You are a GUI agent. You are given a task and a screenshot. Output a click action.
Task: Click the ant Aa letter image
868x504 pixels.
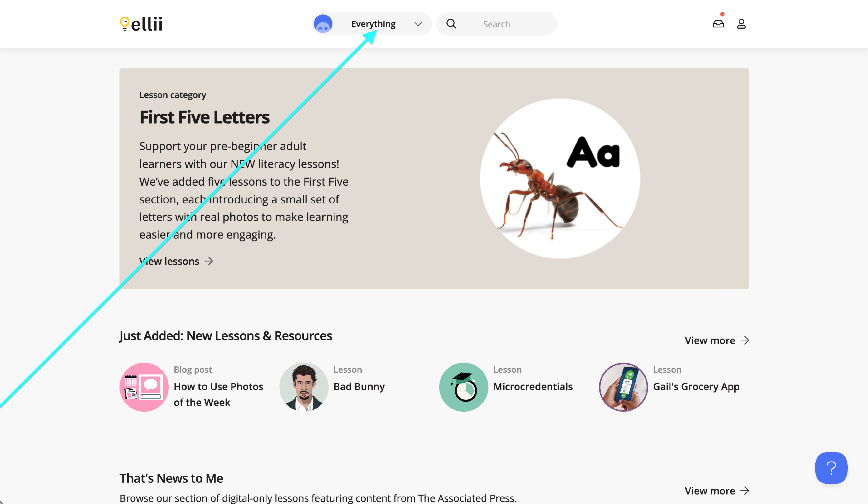coord(560,178)
